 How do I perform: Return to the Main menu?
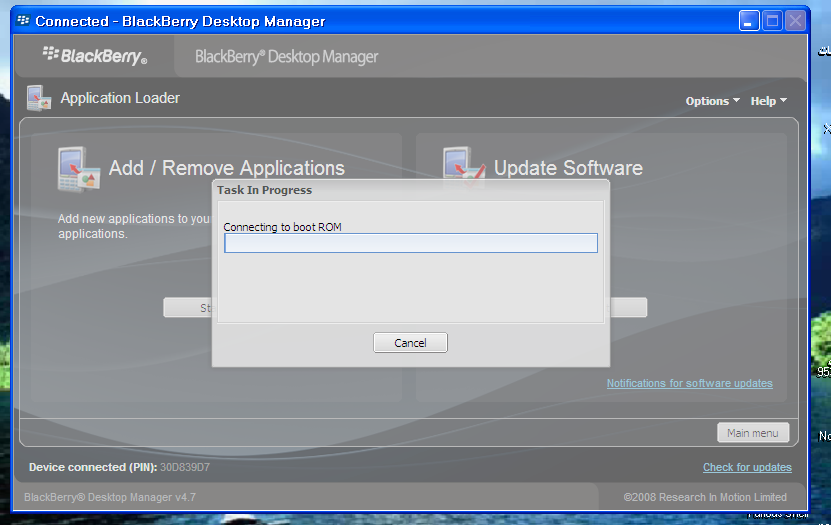pyautogui.click(x=753, y=433)
